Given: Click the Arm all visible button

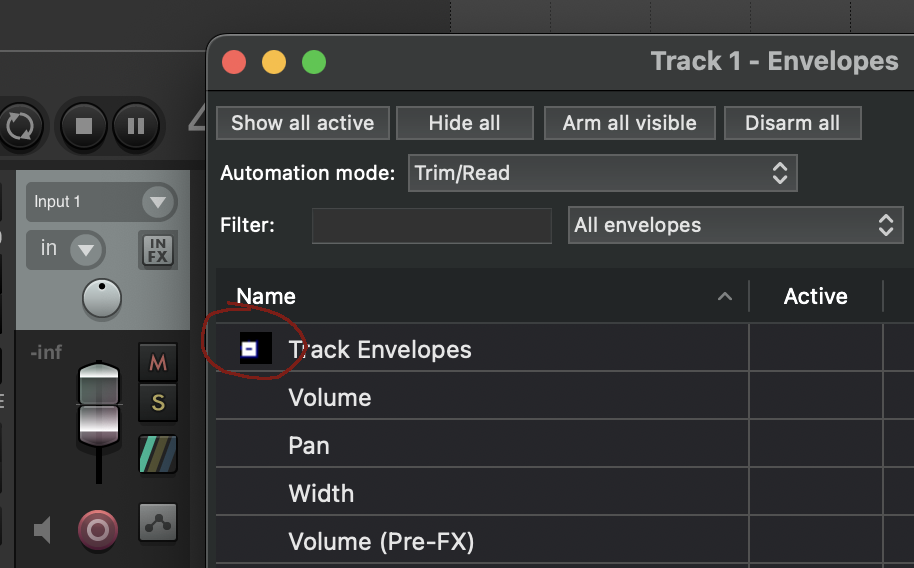Looking at the screenshot, I should click(629, 123).
